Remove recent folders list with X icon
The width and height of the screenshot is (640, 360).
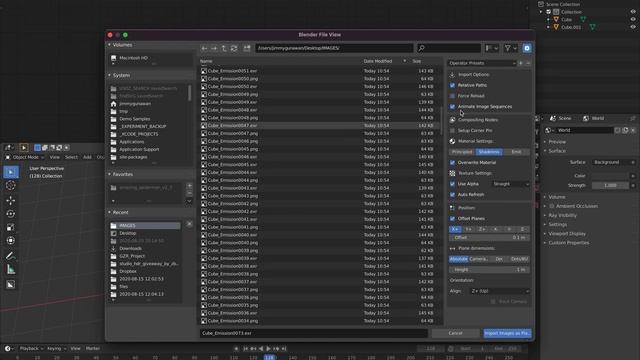pyautogui.click(x=189, y=224)
